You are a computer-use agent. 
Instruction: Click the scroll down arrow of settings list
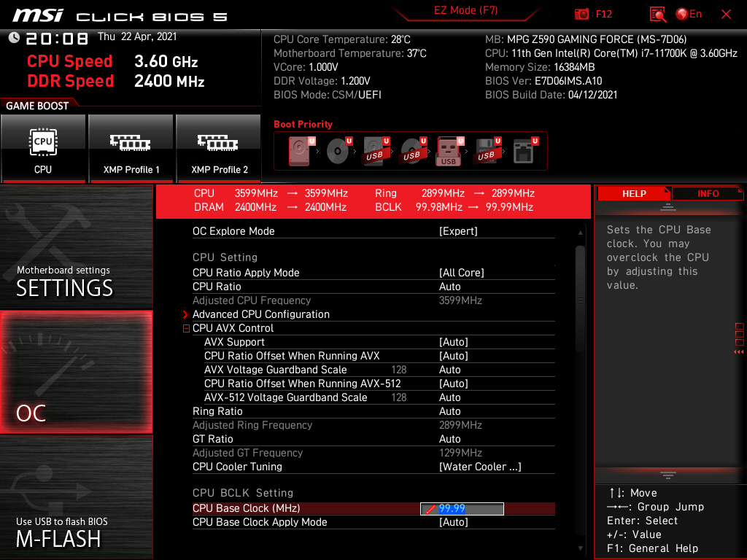click(580, 548)
